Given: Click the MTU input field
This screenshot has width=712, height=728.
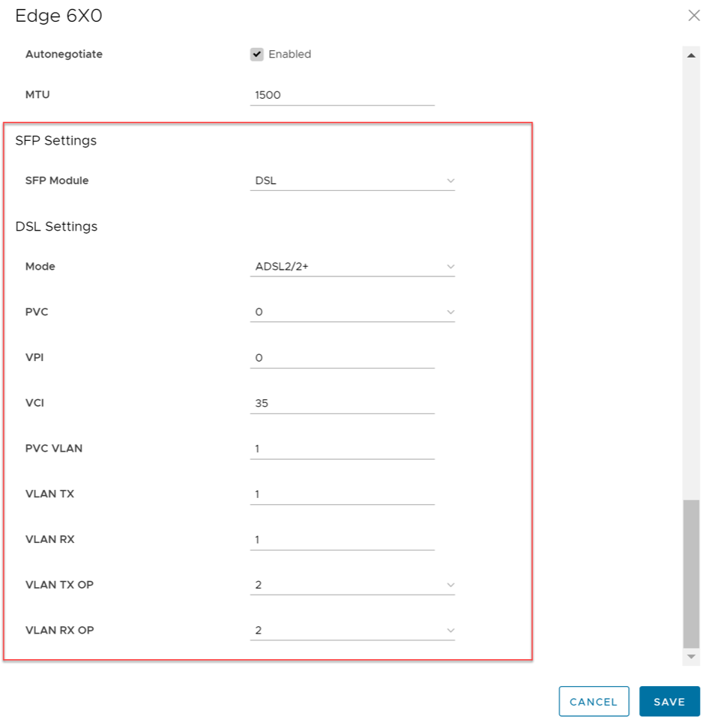Looking at the screenshot, I should click(x=342, y=96).
